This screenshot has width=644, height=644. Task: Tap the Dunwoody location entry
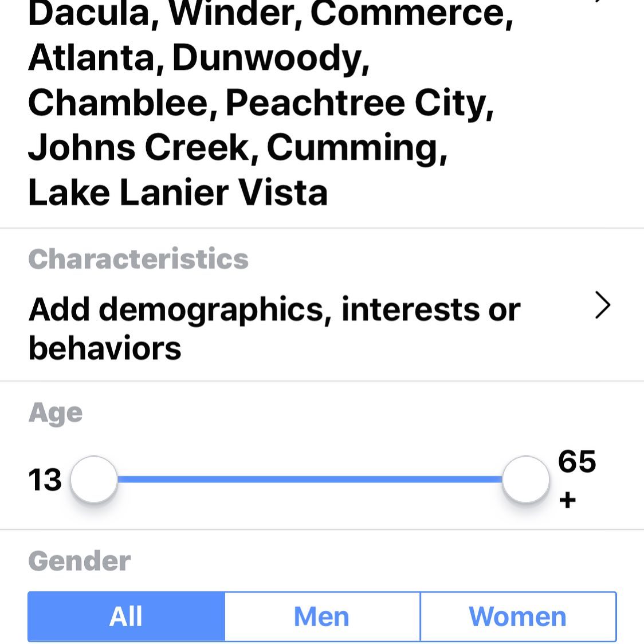click(x=270, y=59)
